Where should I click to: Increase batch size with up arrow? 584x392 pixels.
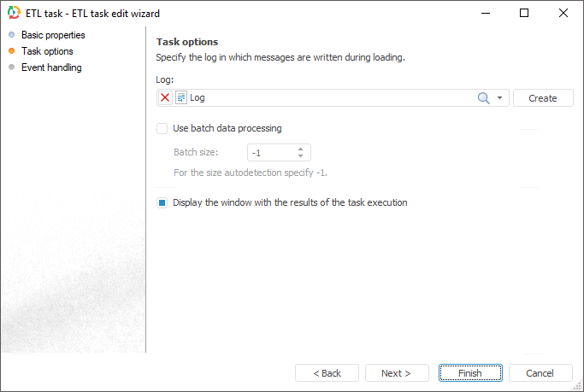[301, 149]
